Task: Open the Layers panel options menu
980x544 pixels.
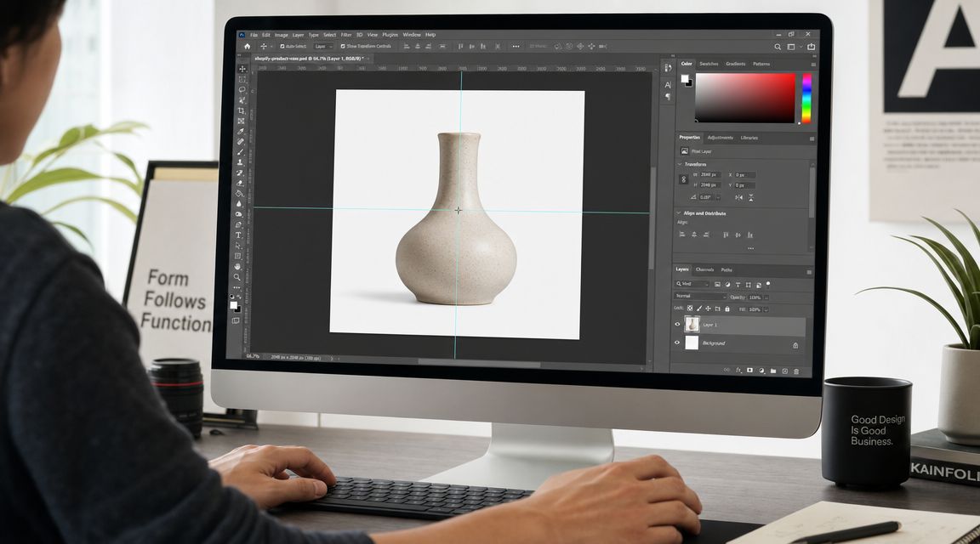Action: [809, 272]
